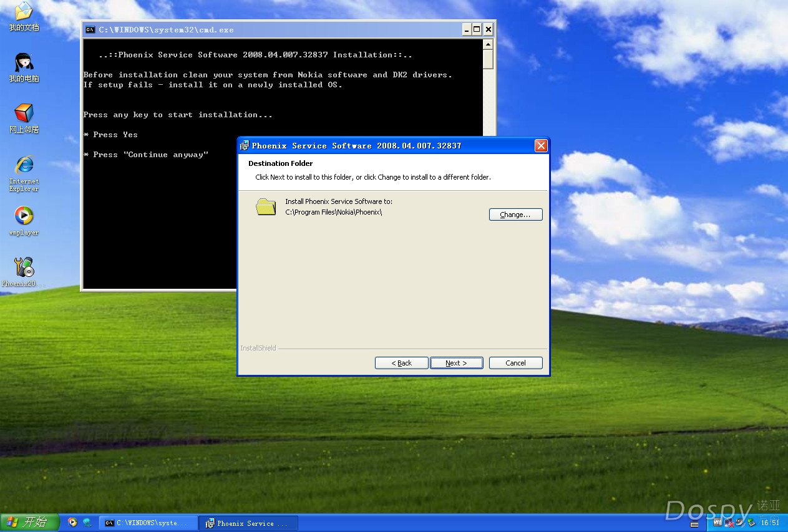This screenshot has height=532, width=788.
Task: Click the blue Quick Launch icon beside media player
Action: point(87,523)
